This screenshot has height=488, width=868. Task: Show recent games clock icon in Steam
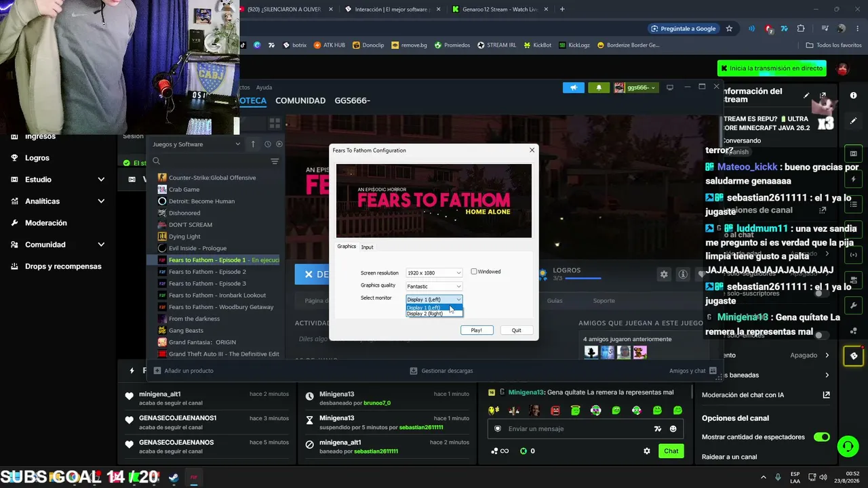coord(268,144)
